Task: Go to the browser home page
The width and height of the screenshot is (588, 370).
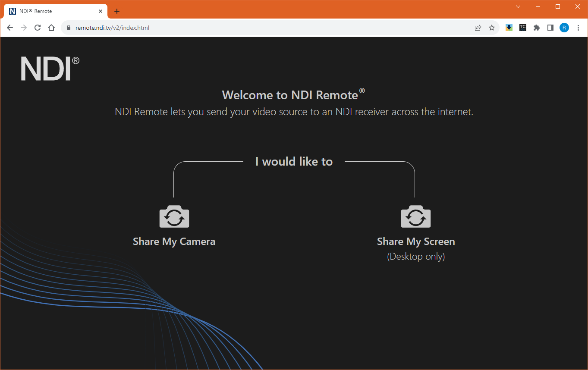Action: tap(51, 28)
